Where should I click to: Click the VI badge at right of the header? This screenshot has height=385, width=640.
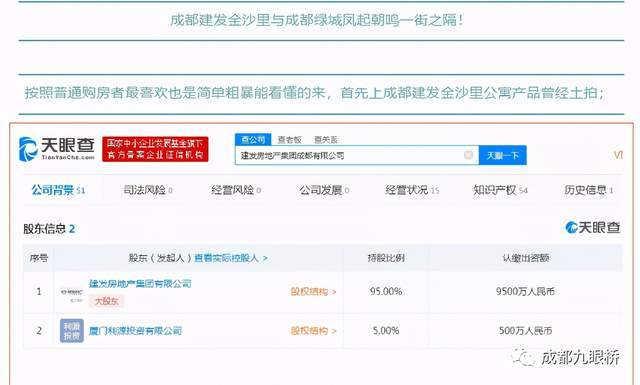point(618,155)
